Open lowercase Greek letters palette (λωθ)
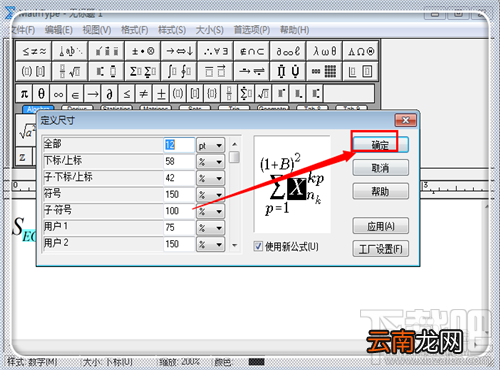This screenshot has height=370, width=500. (324, 51)
